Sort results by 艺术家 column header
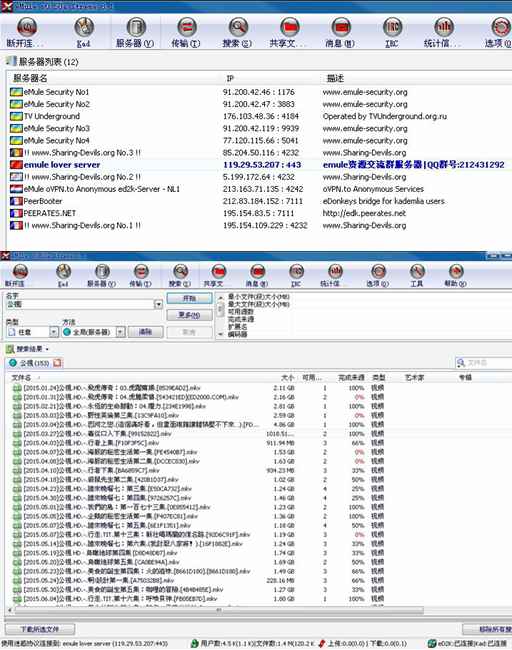This screenshot has height=650, width=512. pyautogui.click(x=414, y=378)
